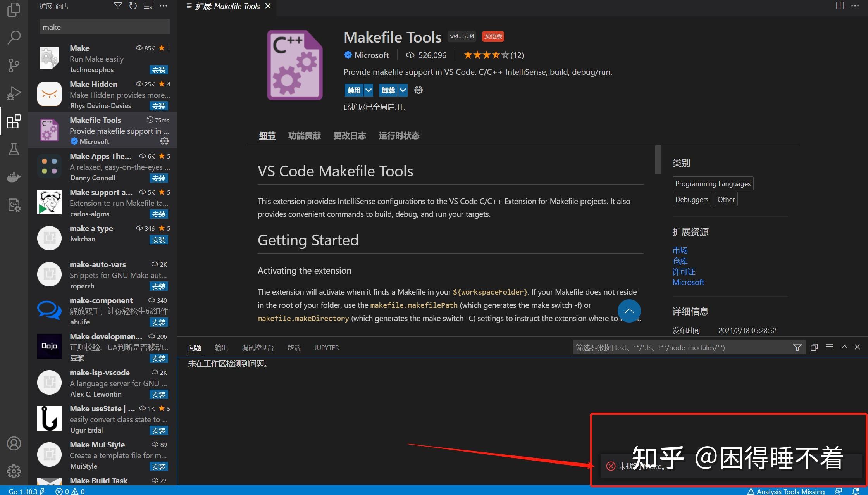The height and width of the screenshot is (495, 868).
Task: Install the Make extension by technosophos
Action: [x=159, y=70]
